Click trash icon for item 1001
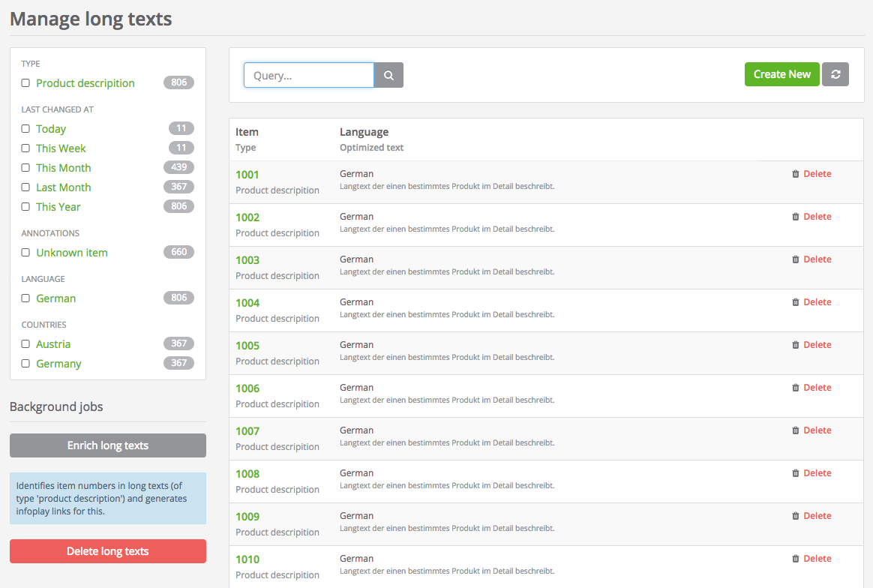 coord(796,174)
